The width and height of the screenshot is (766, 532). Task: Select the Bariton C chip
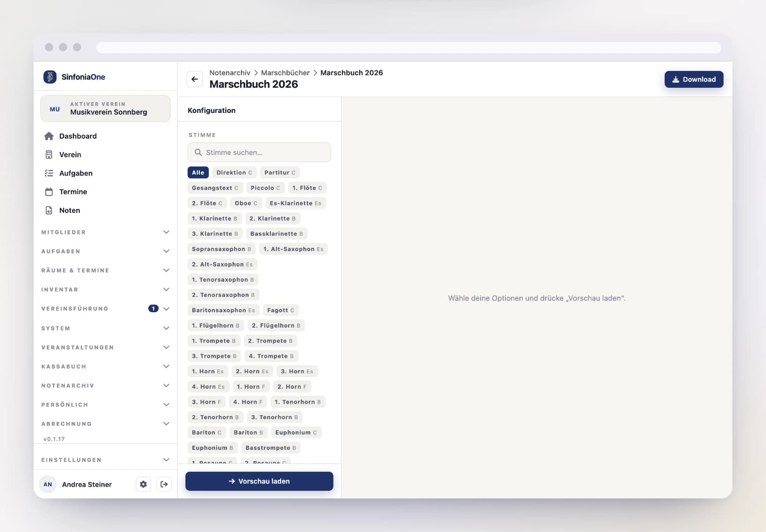tap(207, 433)
